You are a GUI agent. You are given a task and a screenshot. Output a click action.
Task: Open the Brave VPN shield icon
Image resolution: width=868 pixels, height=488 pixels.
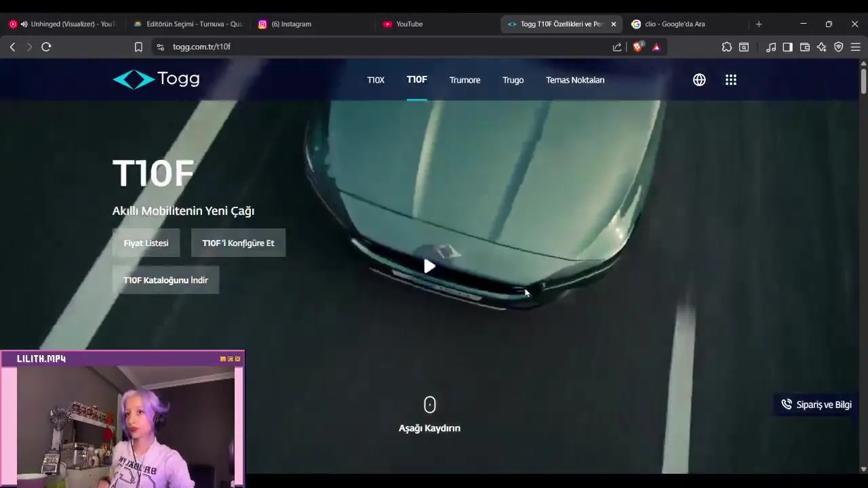coord(839,47)
